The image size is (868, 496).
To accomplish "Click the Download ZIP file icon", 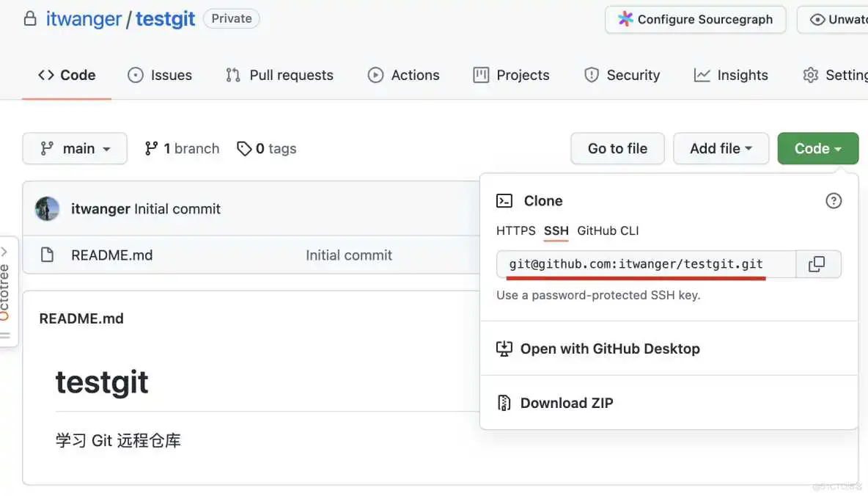I will click(x=504, y=402).
